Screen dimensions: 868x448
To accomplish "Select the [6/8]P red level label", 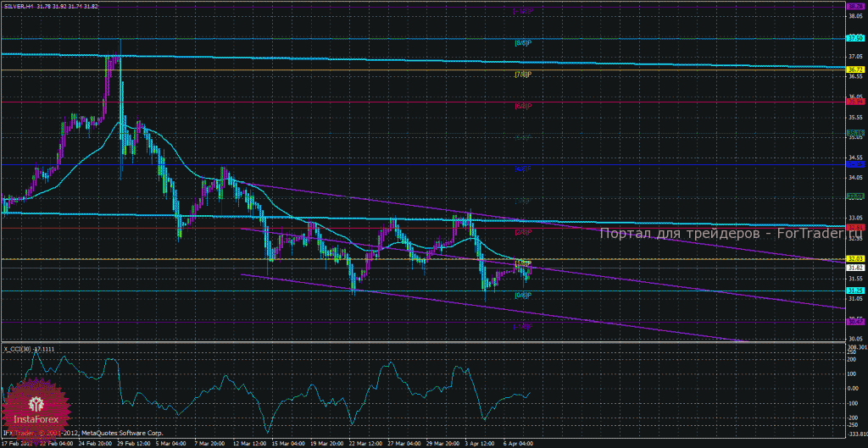I will point(523,106).
